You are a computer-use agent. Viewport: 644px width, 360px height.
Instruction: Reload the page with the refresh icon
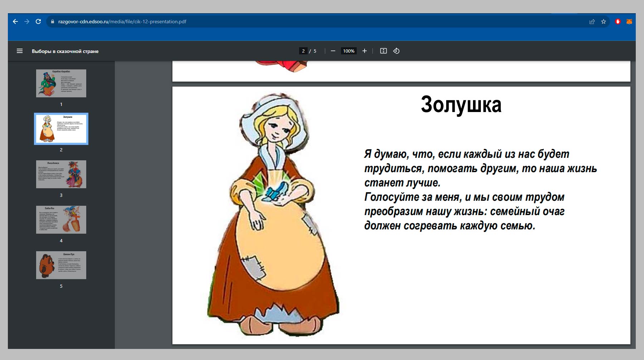tap(38, 21)
